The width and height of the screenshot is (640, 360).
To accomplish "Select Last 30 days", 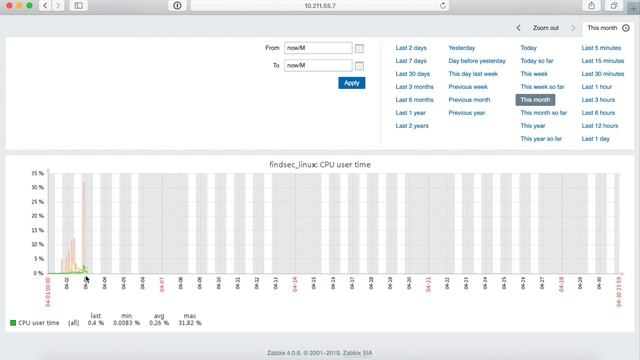I will point(412,74).
